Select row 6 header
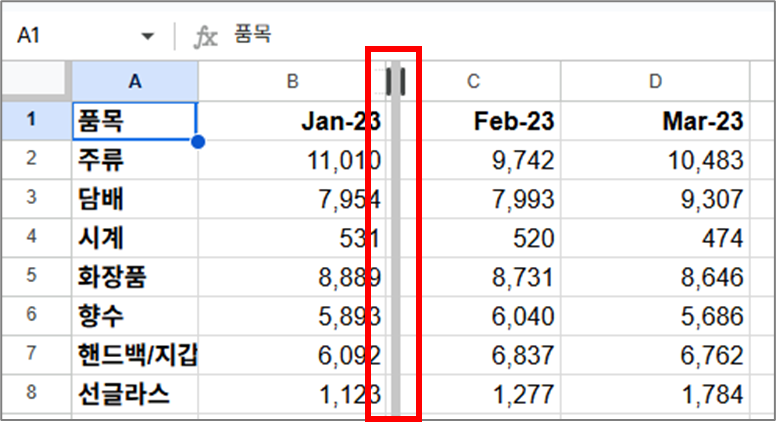This screenshot has width=776, height=422. click(37, 316)
